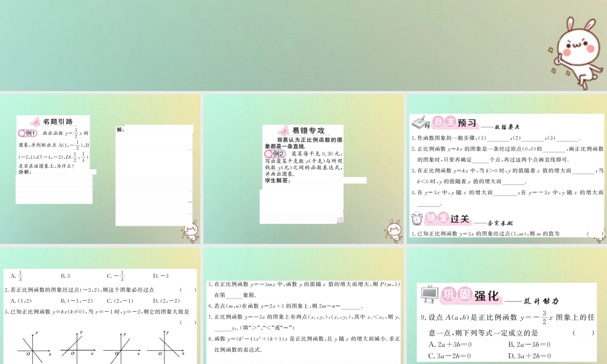Open the 易错专攻 slide thumbnail
This screenshot has width=607, height=364.
click(x=303, y=169)
